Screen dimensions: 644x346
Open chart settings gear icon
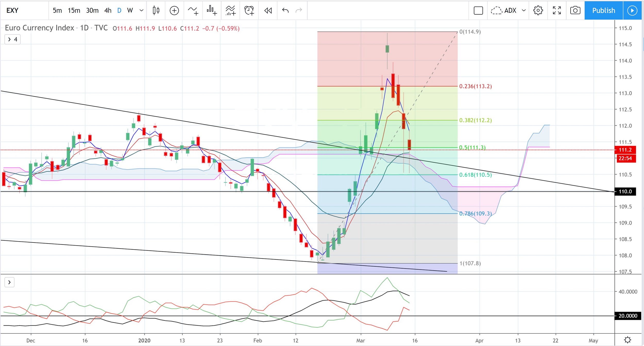tap(538, 10)
